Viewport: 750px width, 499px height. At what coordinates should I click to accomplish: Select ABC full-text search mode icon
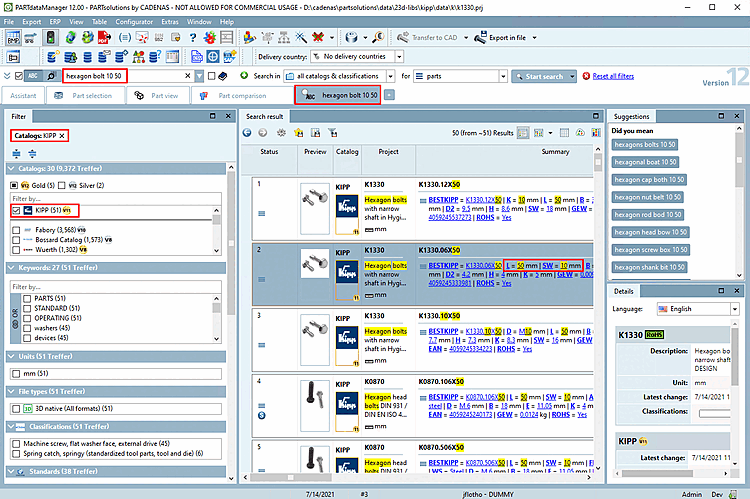click(33, 76)
